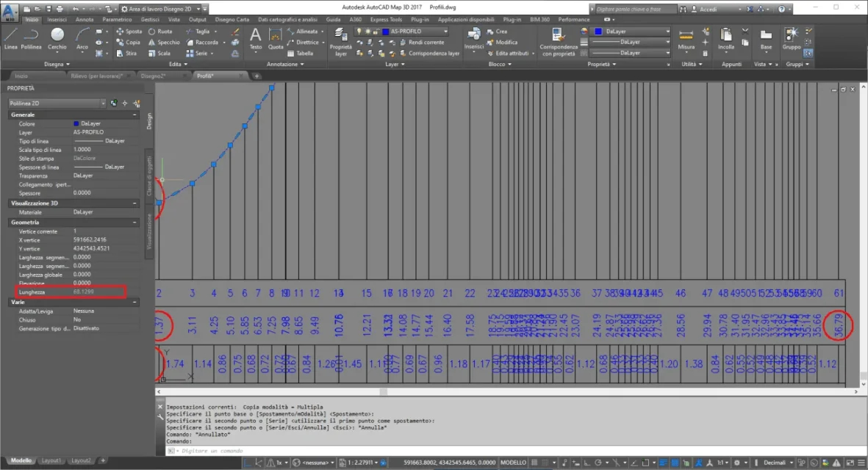Screen dimensions: 868x470
Task: Click Corrispondenza con proprietà icon
Action: [x=558, y=41]
